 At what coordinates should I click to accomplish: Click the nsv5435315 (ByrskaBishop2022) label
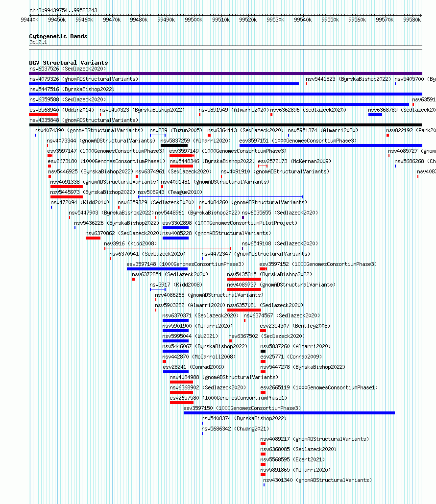(x=269, y=274)
